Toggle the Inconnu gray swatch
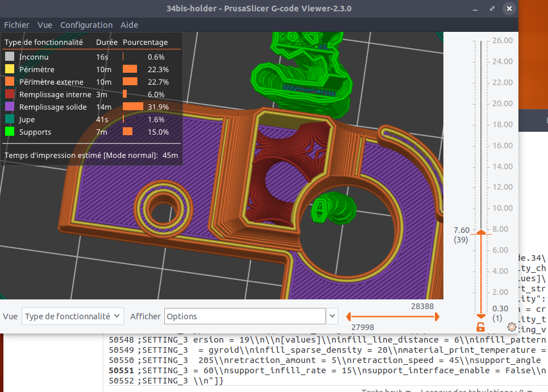This screenshot has width=548, height=392. (x=10, y=57)
